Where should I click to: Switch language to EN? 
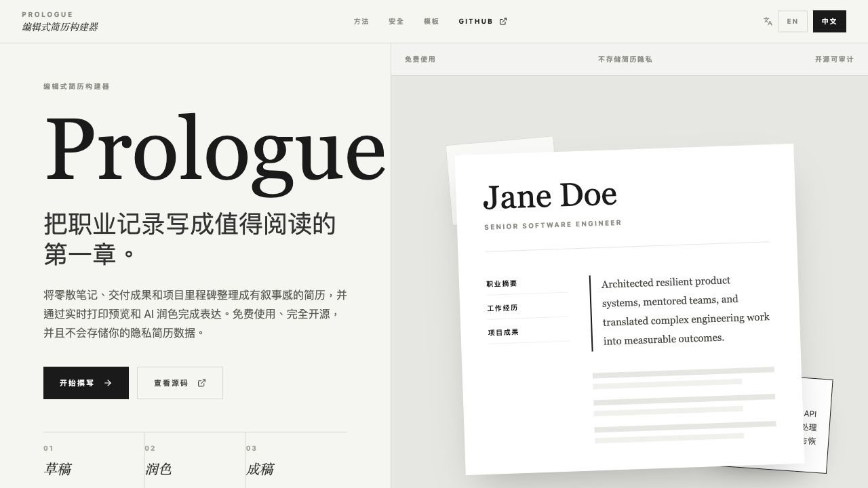[793, 21]
